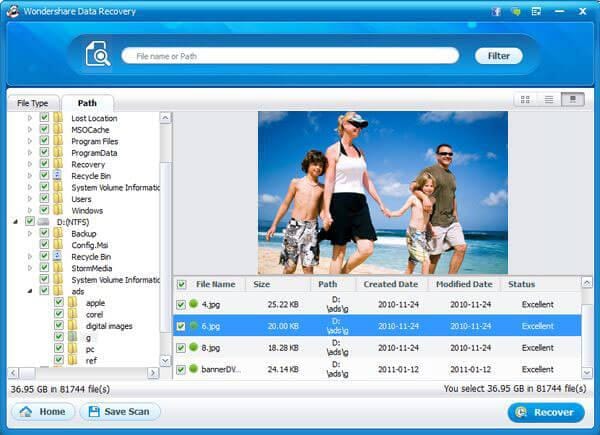Click the Lost Location folder icon
This screenshot has width=600, height=435.
coord(58,118)
